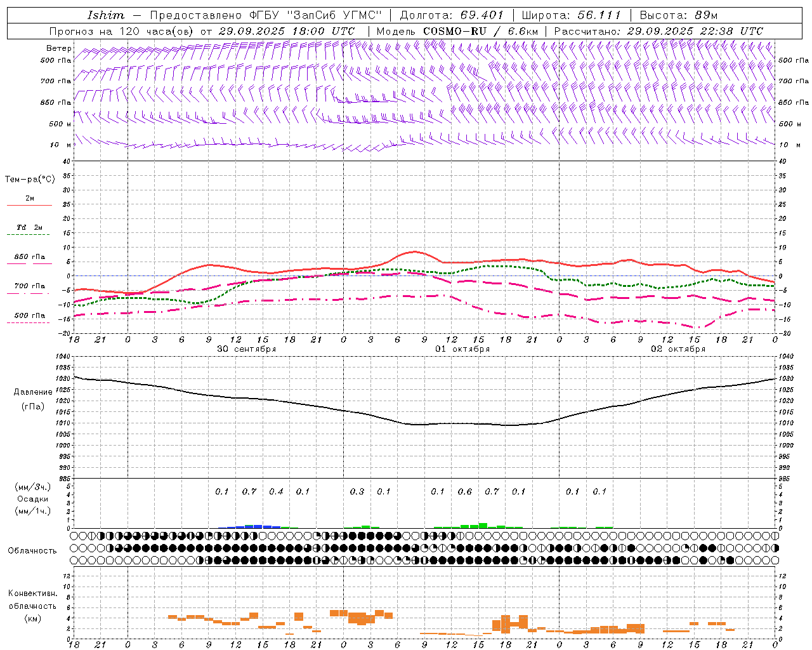The height and width of the screenshot is (650, 812).
Task: Click the left 10 м wind level label
Action: click(x=61, y=145)
